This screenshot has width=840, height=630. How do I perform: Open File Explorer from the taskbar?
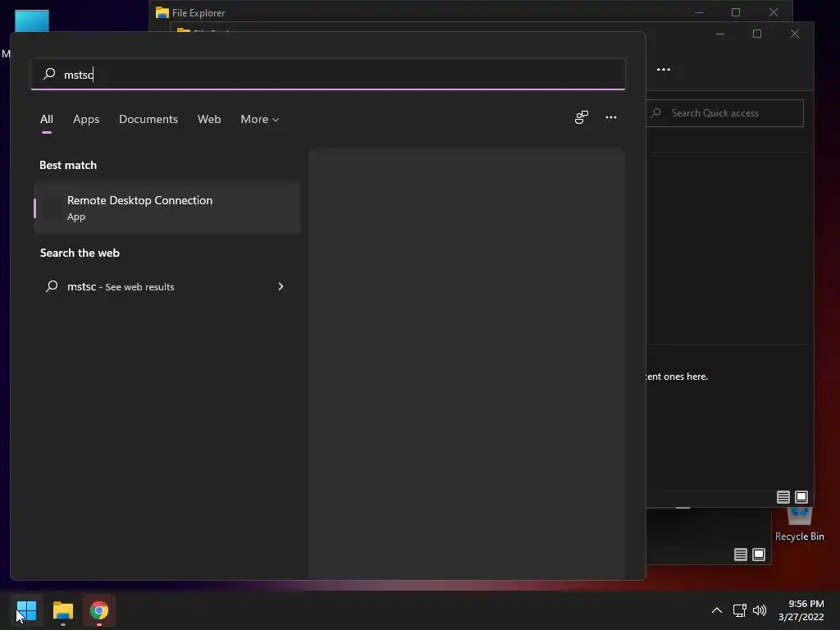pos(62,610)
